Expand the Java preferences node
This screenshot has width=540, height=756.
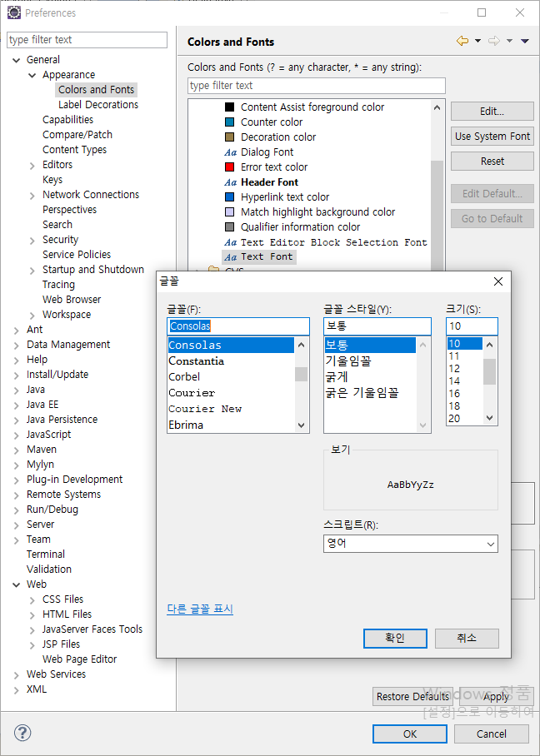17,390
